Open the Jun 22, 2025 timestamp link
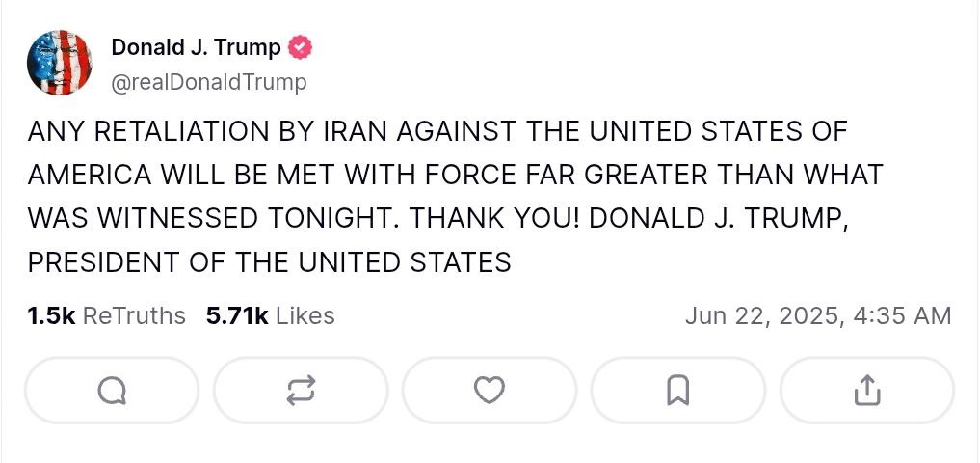980x463 pixels. pyautogui.click(x=817, y=315)
